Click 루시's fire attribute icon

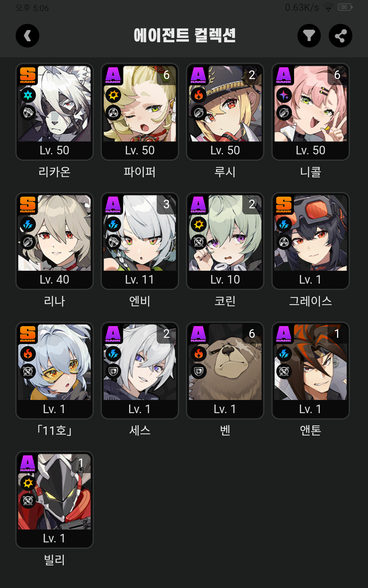199,95
